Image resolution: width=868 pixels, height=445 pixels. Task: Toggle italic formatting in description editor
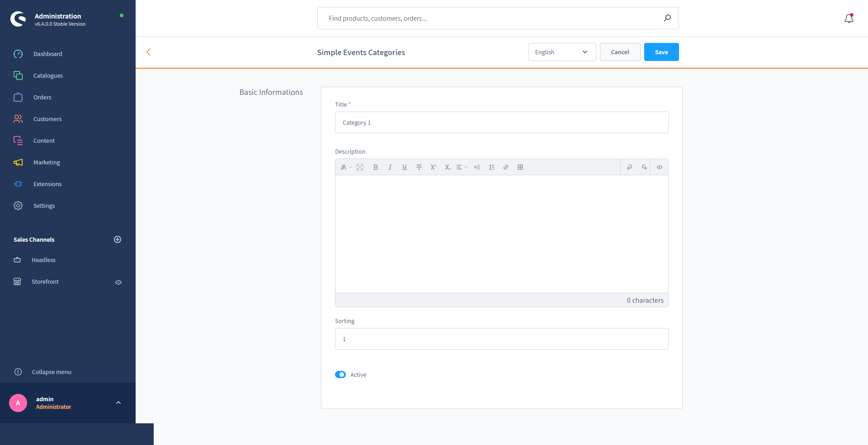point(390,167)
